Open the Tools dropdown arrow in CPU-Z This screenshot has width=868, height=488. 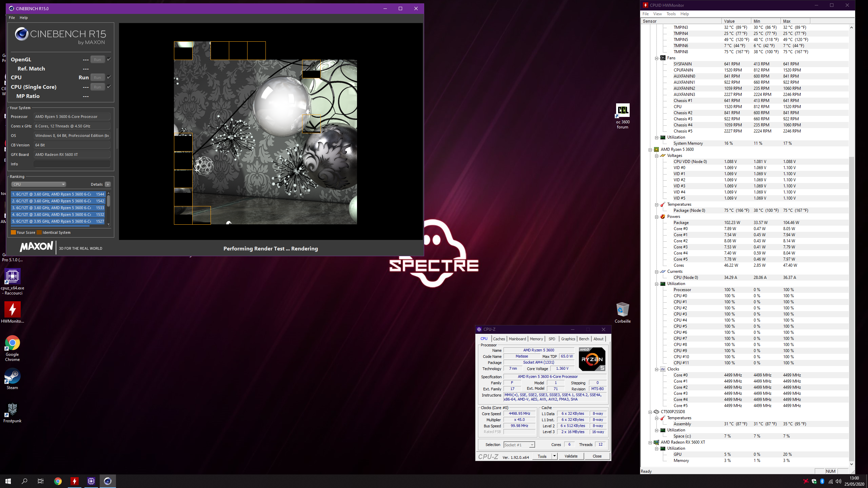[x=554, y=456]
